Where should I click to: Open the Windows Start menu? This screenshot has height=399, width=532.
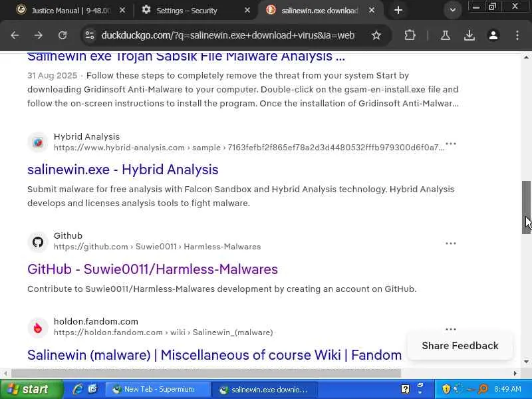31,389
